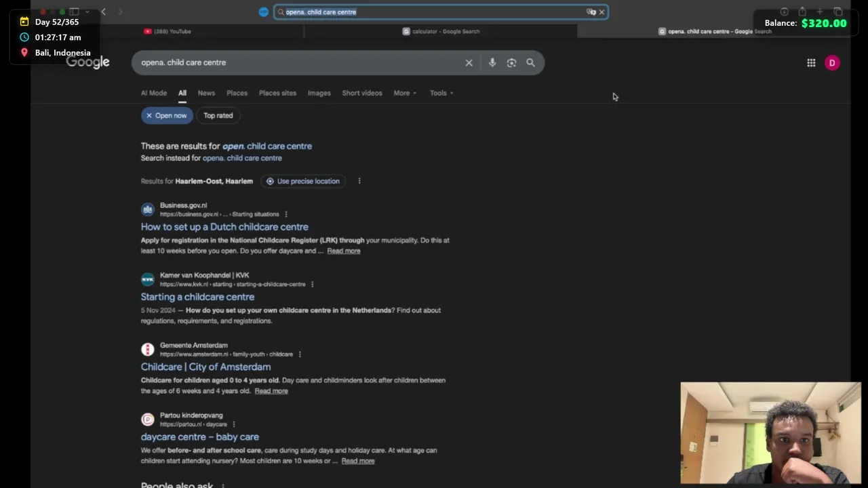Click the magnifier search button
Viewport: 868px width, 488px height.
pos(530,62)
